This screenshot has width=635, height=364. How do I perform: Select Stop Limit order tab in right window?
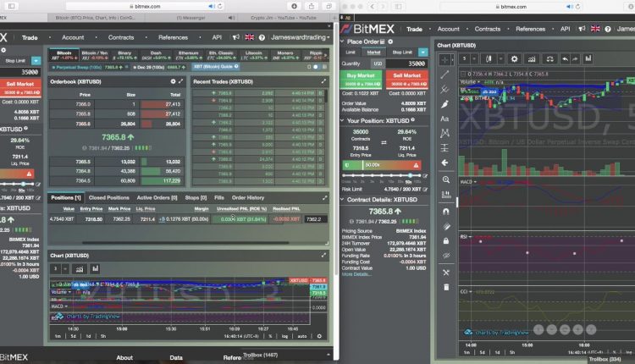point(402,52)
